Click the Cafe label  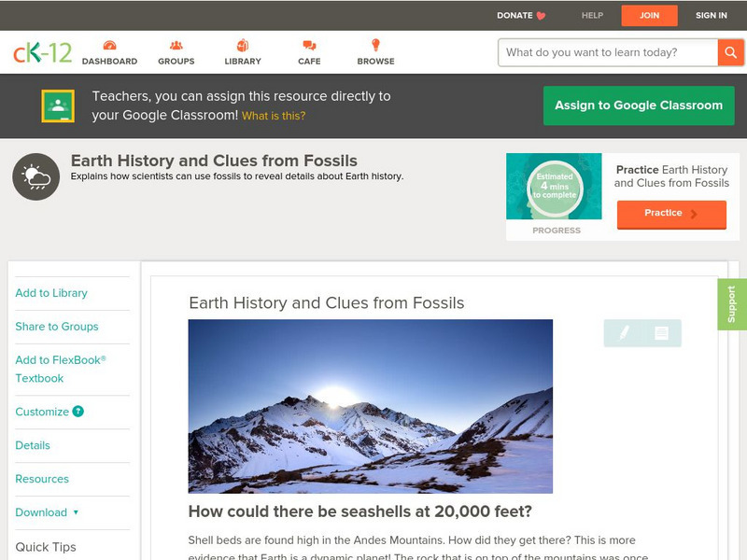[x=309, y=61]
